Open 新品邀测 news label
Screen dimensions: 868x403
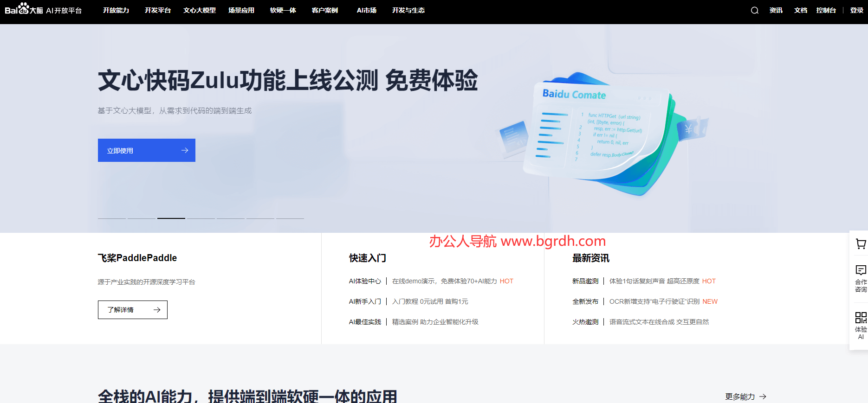coord(585,281)
